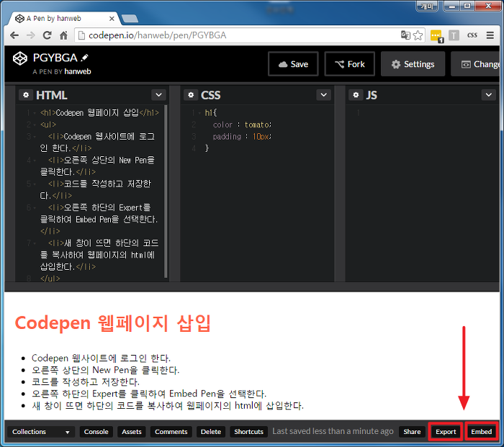Open the Console panel

point(96,432)
